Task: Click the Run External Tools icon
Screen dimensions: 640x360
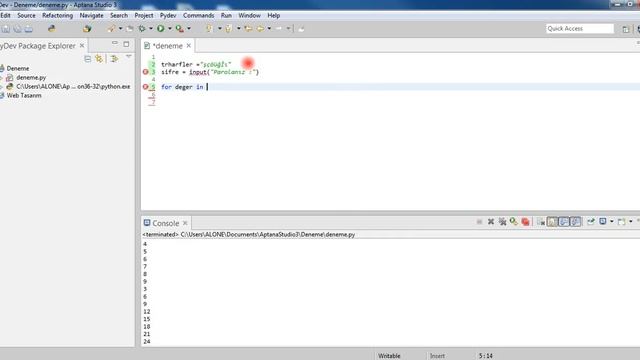Action: (x=180, y=29)
